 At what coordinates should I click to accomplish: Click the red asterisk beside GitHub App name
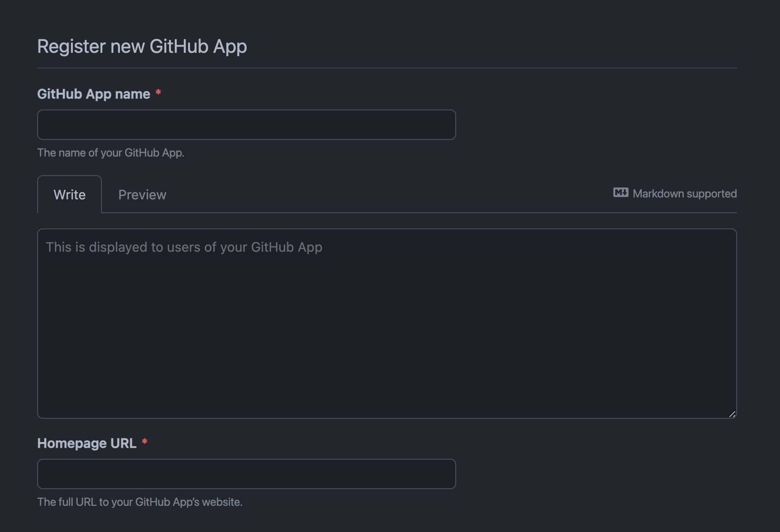pos(158,93)
